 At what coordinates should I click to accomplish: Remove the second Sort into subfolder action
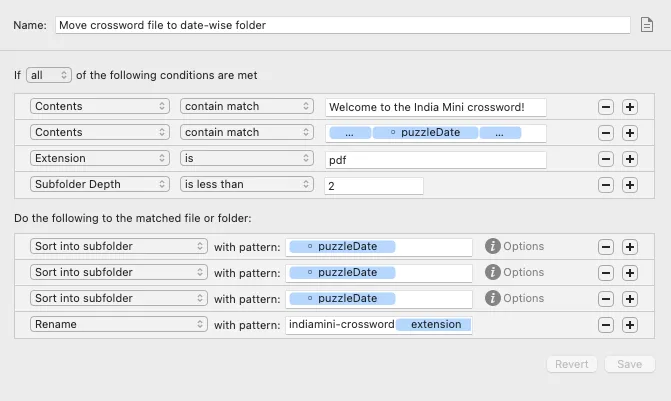coord(606,273)
